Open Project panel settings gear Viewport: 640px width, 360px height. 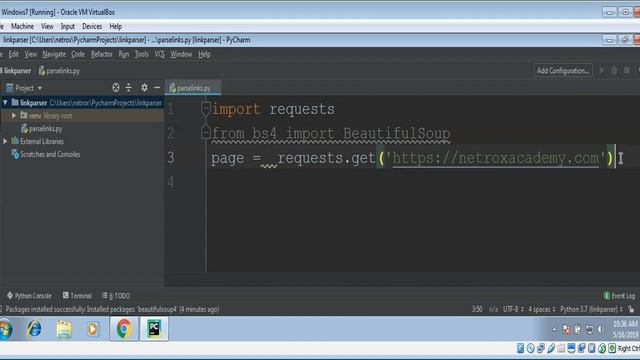click(144, 87)
